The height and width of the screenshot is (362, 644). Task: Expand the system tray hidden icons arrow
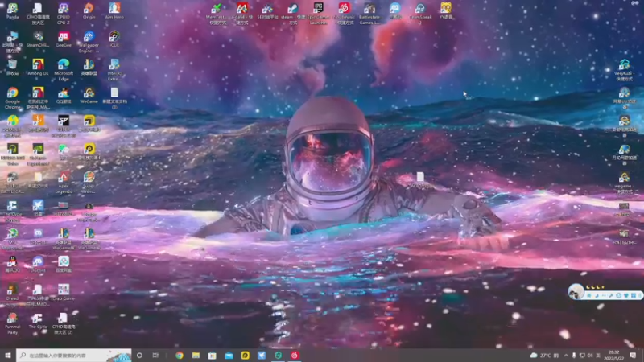point(566,355)
